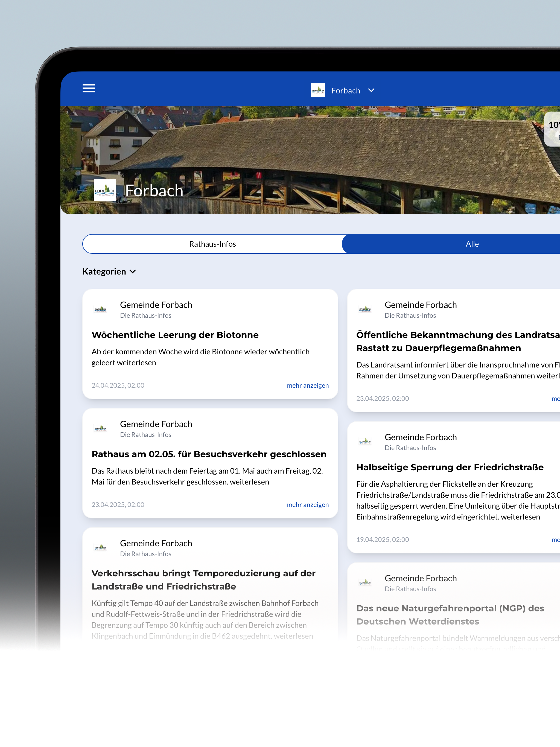
Task: Open the hamburger navigation menu
Action: point(89,88)
